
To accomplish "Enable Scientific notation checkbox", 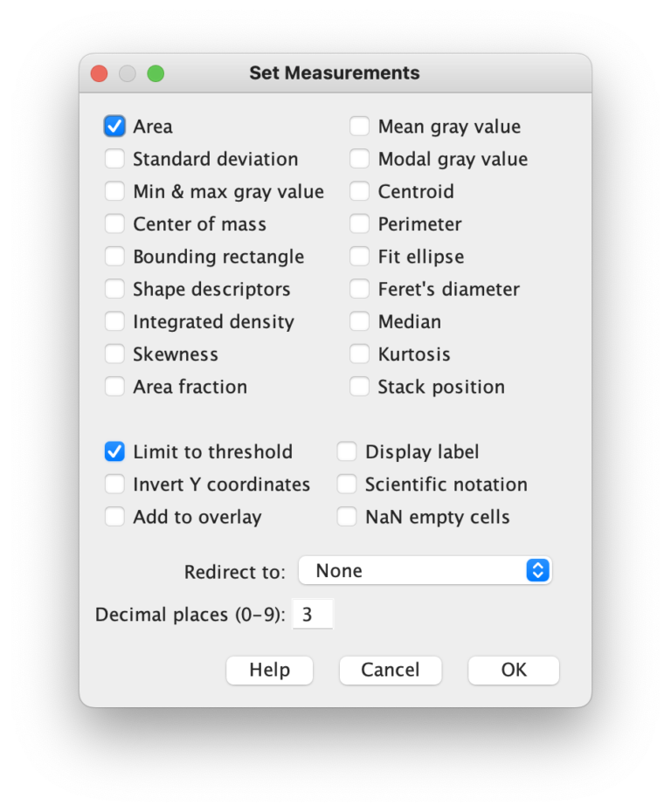I will (347, 485).
